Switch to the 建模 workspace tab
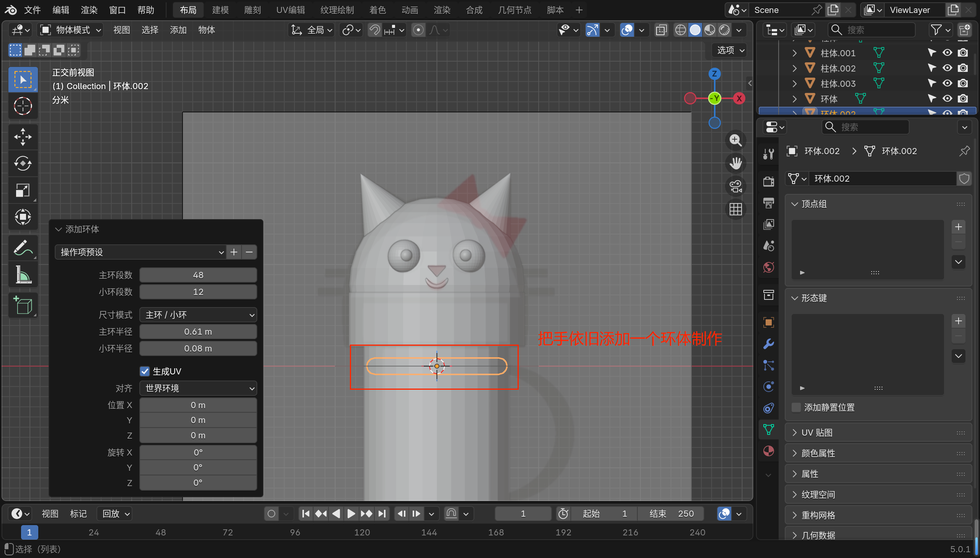This screenshot has height=558, width=980. [220, 10]
